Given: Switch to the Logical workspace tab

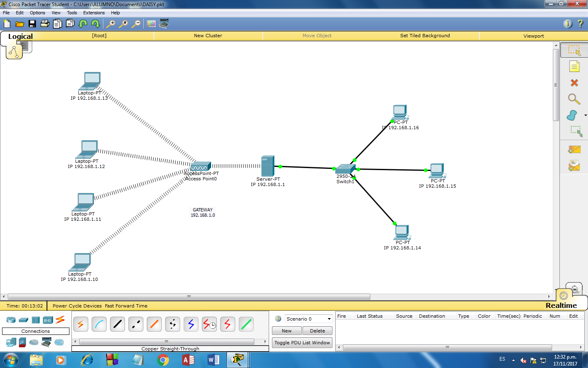Looking at the screenshot, I should click(20, 36).
